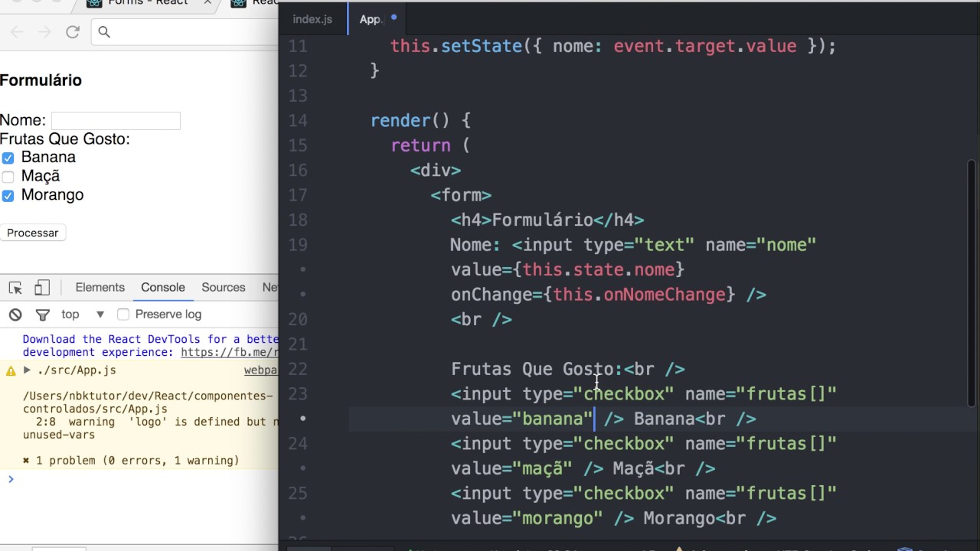Open the Sources DevTools tab
Screen dimensions: 980x551
[x=224, y=288]
